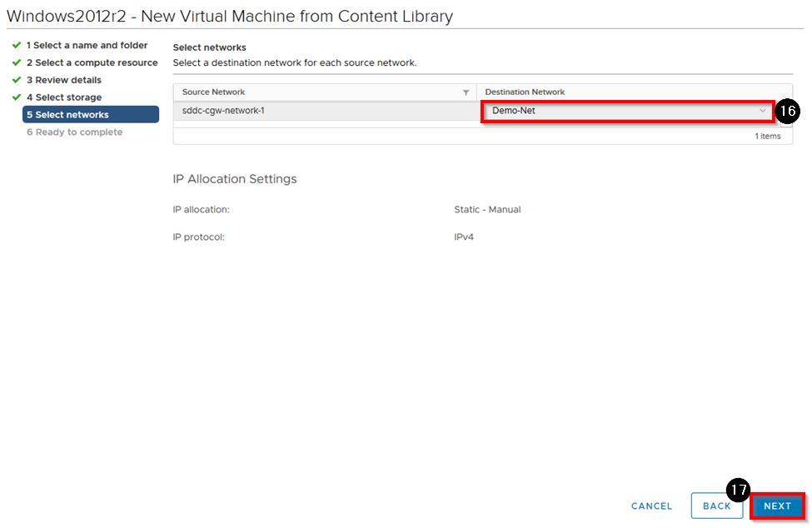Click the green checkmark beside Review details
The width and height of the screenshot is (812, 528).
17,80
